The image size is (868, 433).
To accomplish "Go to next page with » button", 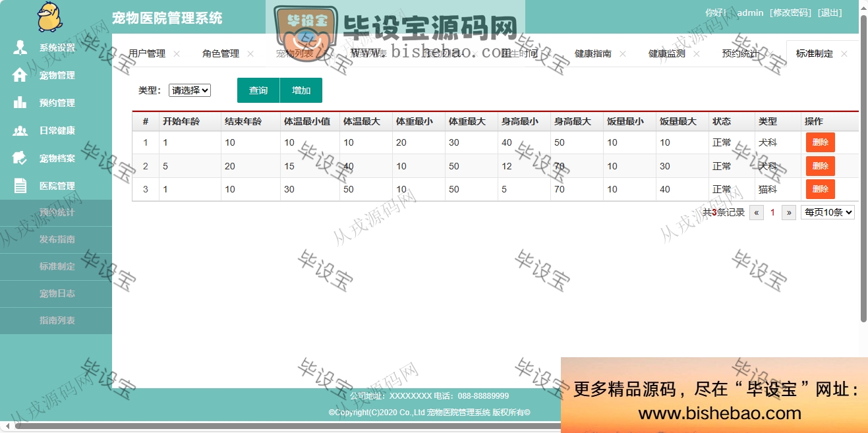I will [788, 212].
